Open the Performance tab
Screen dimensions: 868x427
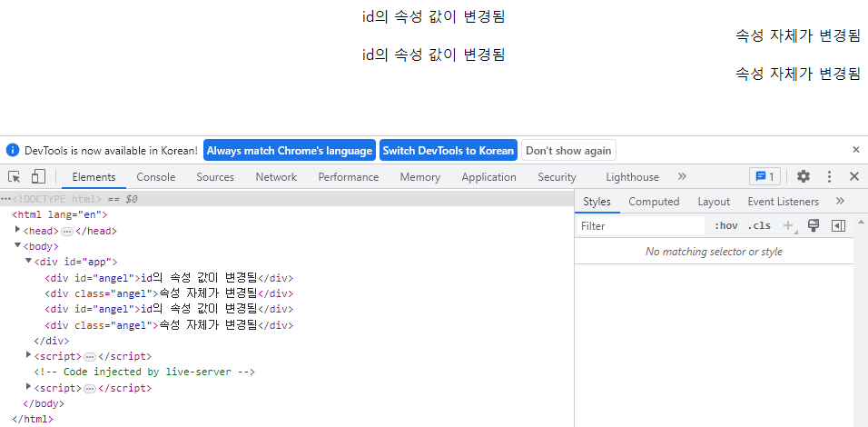tap(348, 177)
